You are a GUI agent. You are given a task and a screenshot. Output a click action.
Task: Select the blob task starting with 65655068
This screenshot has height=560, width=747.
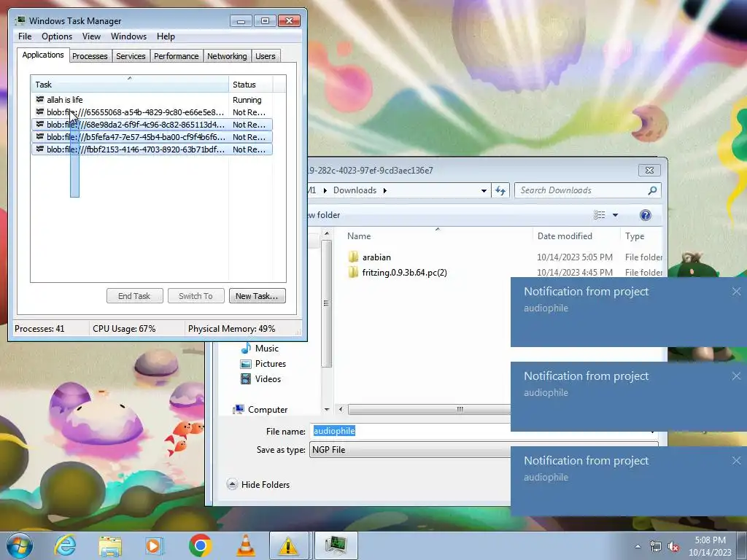point(152,112)
